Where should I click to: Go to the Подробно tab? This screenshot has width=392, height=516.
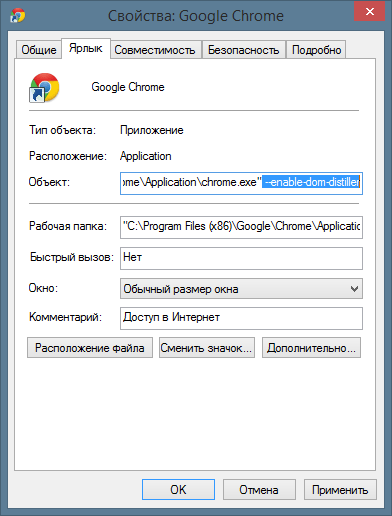coord(316,50)
